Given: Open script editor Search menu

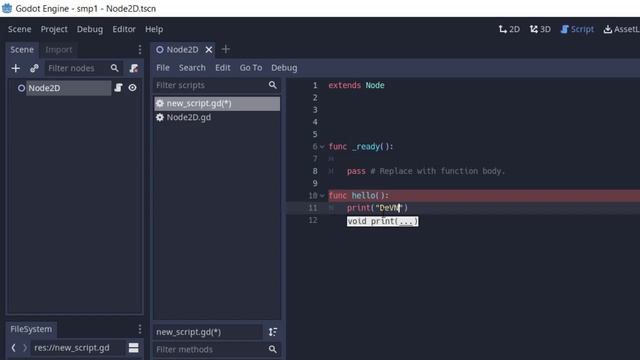Looking at the screenshot, I should coord(192,68).
